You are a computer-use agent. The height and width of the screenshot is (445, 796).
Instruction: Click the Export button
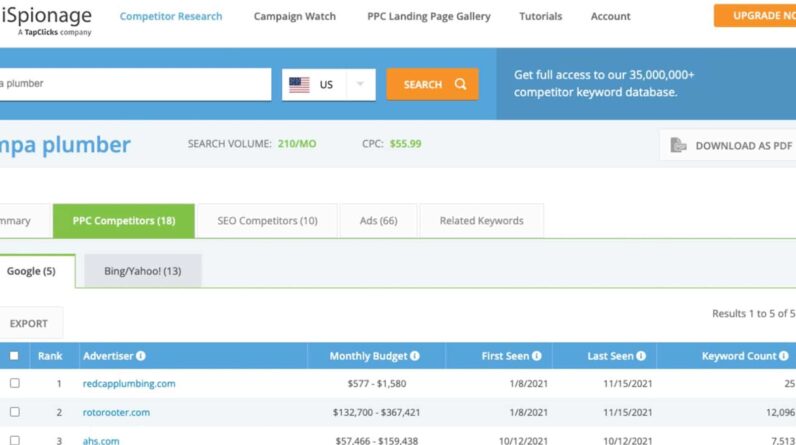click(x=30, y=323)
